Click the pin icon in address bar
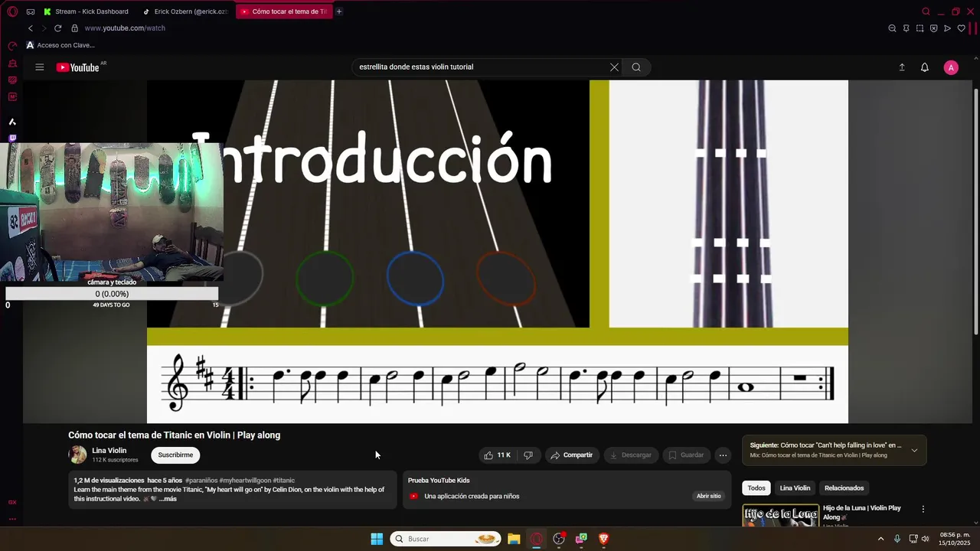The height and width of the screenshot is (551, 980). [906, 28]
